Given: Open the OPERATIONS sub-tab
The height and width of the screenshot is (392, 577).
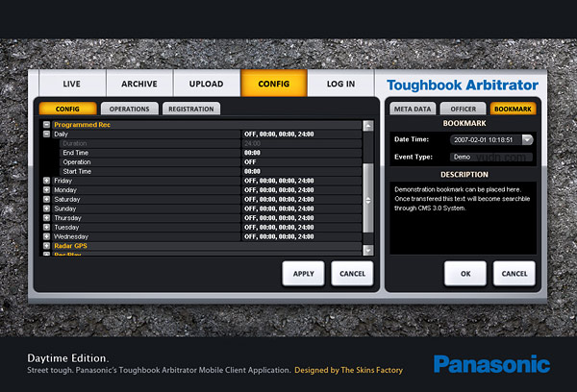Looking at the screenshot, I should click(130, 109).
